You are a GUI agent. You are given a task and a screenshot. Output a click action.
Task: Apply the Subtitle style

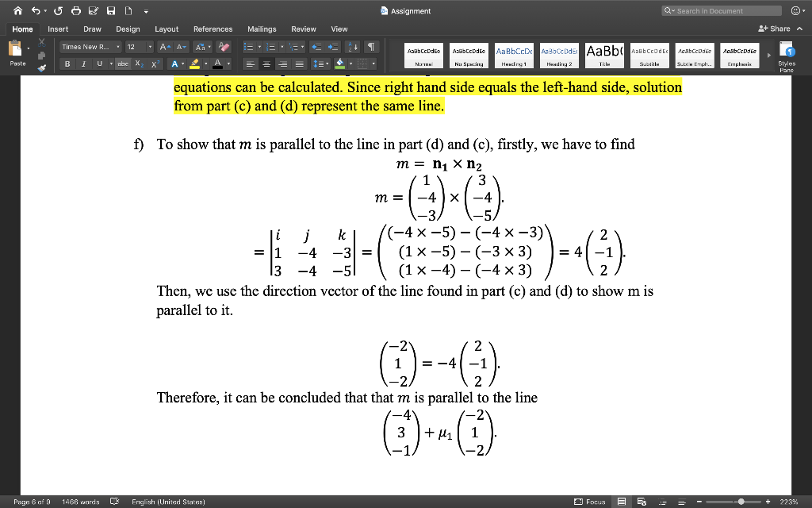pos(649,56)
